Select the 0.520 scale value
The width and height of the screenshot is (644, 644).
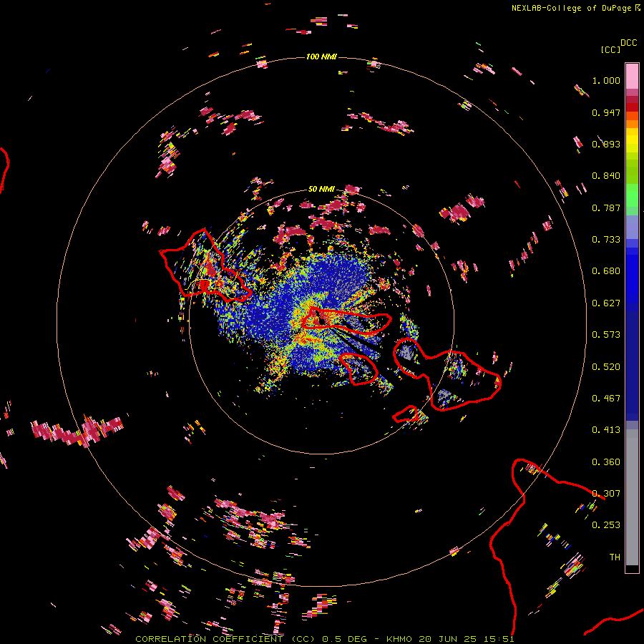tap(606, 367)
